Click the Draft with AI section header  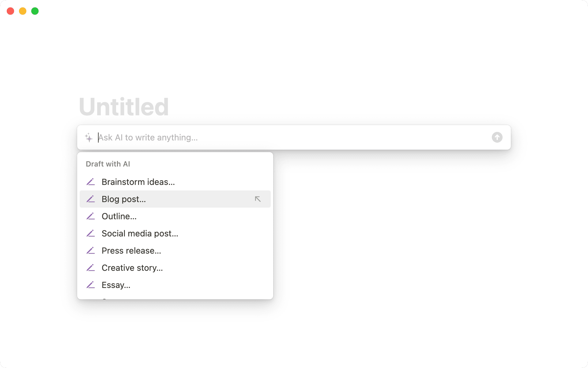click(x=108, y=164)
